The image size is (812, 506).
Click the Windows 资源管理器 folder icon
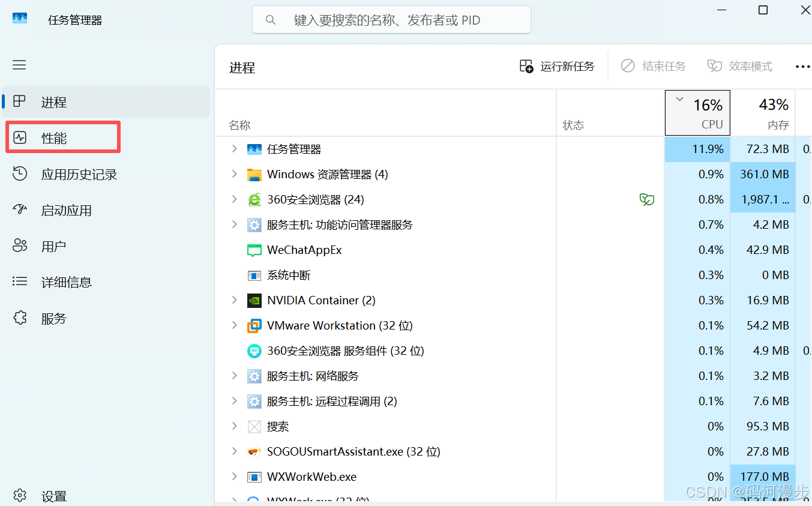pos(254,175)
